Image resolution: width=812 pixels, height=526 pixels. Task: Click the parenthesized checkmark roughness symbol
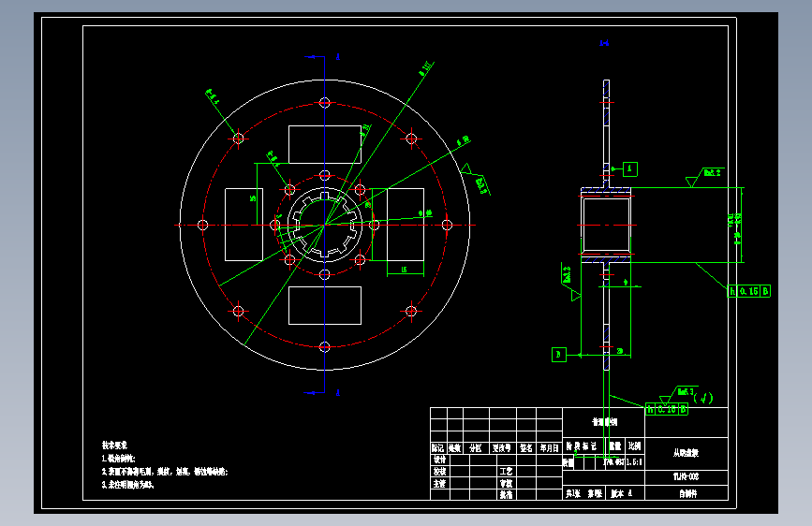pyautogui.click(x=703, y=398)
